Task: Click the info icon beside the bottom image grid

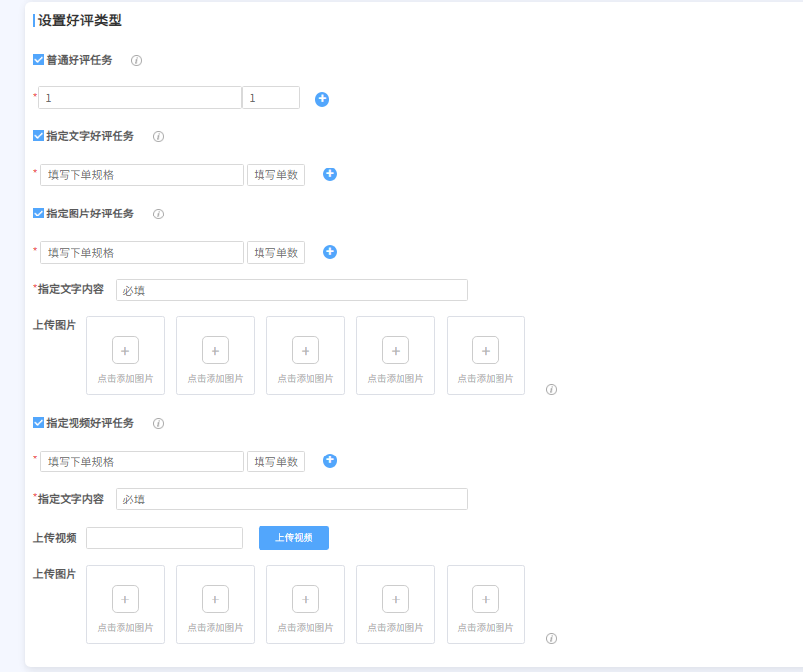Action: (x=552, y=638)
